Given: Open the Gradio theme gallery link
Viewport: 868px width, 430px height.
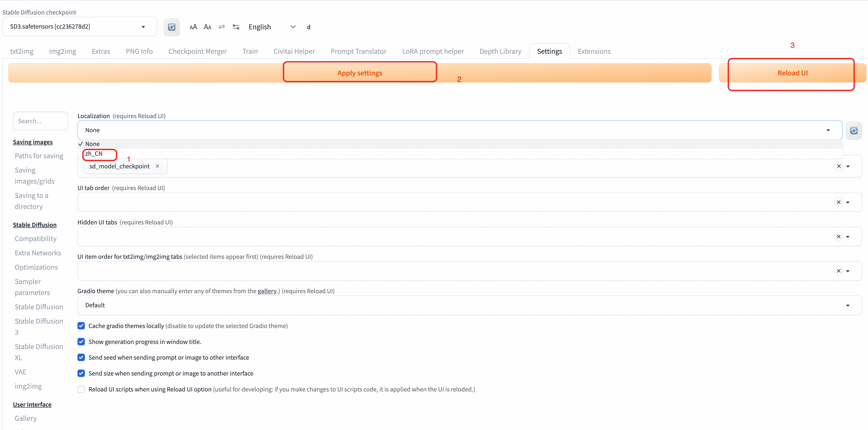Looking at the screenshot, I should [x=267, y=291].
